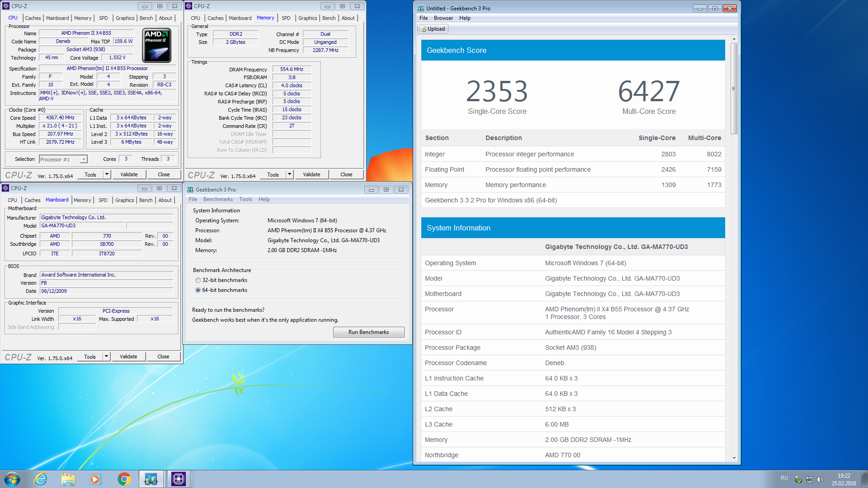Select 64-bit benchmarks option
The height and width of the screenshot is (488, 868).
pos(221,290)
